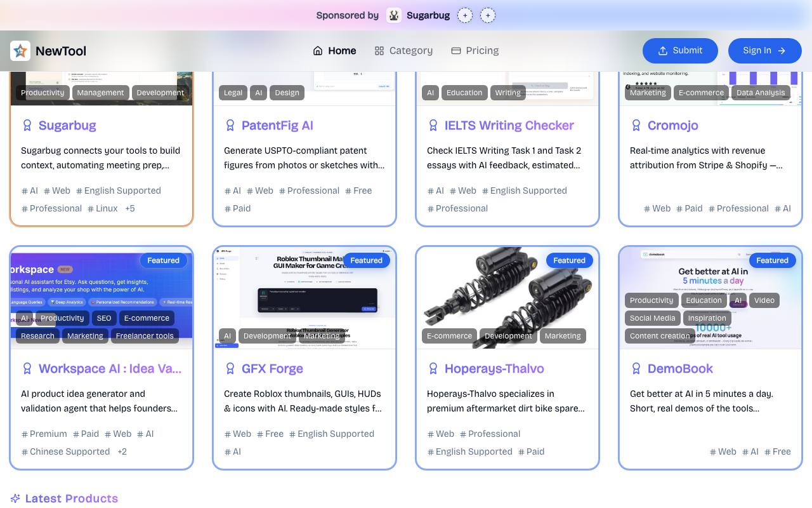The height and width of the screenshot is (508, 812).
Task: Click the Featured badge on Hoperays-Thalvo card
Action: click(569, 260)
